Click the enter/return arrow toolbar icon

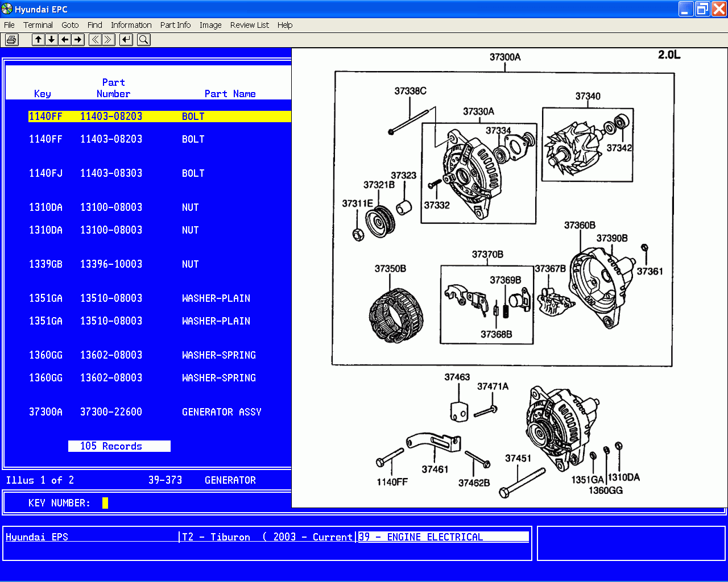click(x=126, y=40)
